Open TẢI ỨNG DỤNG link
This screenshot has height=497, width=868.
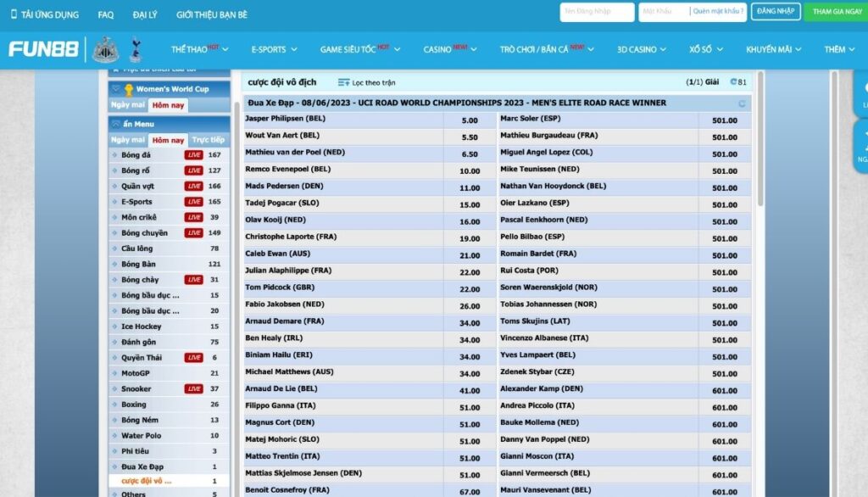click(50, 15)
